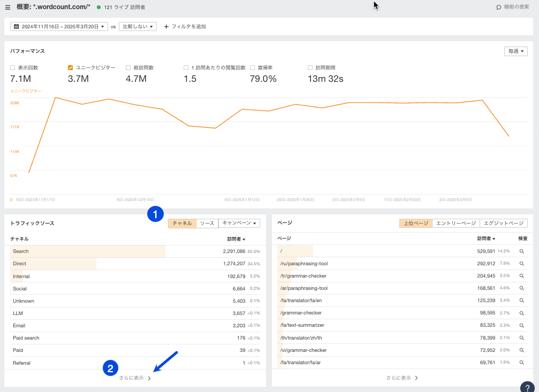
Task: Click さらに表示 under traffic sources
Action: [134, 377]
